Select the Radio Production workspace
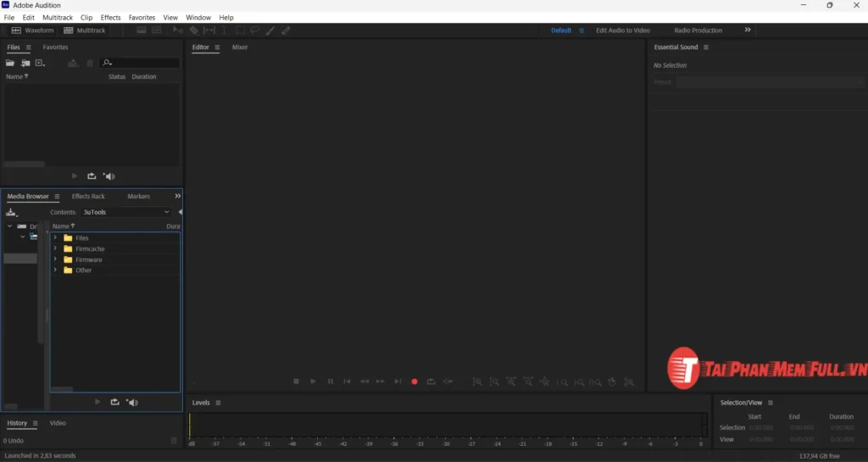The height and width of the screenshot is (462, 868). tap(698, 31)
